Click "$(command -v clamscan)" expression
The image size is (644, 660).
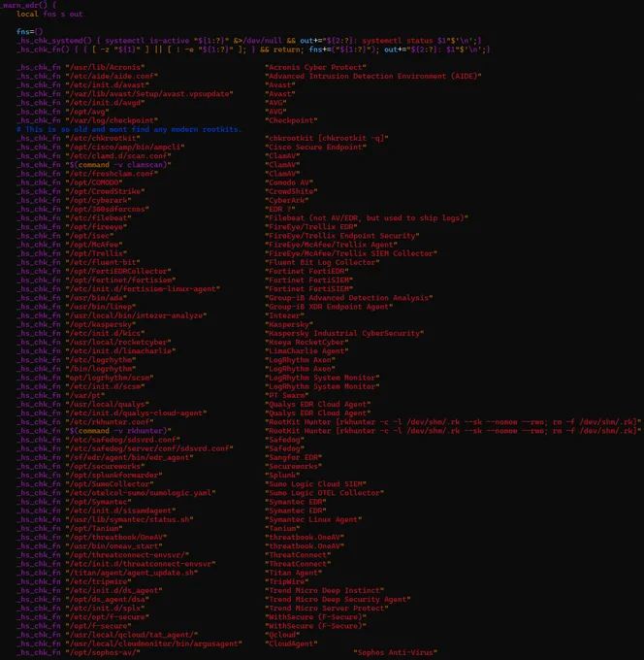pos(118,165)
